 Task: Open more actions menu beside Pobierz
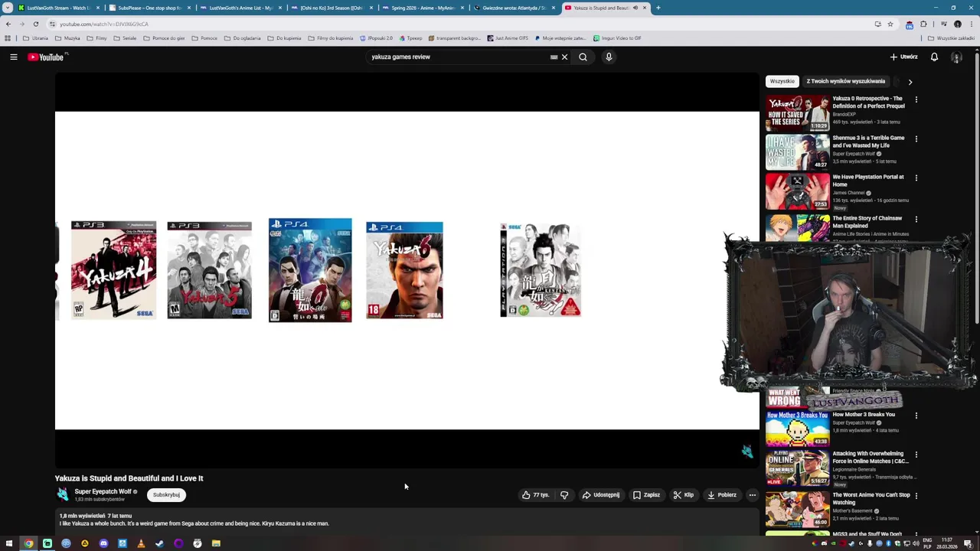[752, 495]
